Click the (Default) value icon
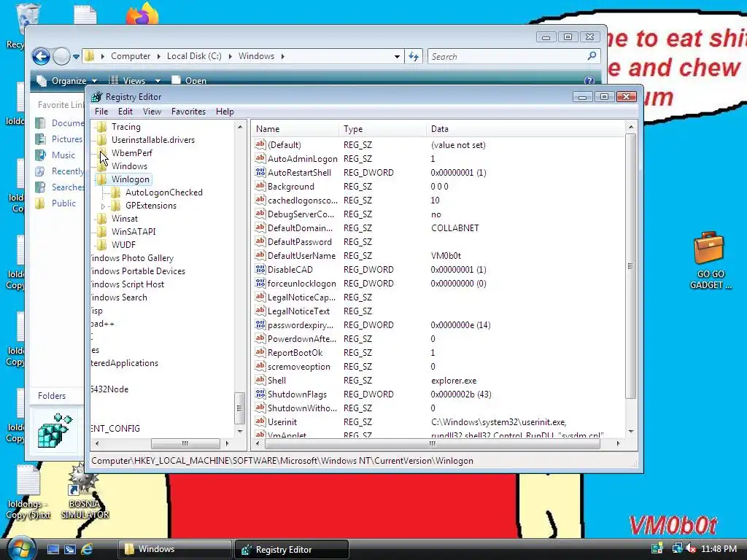 [x=260, y=144]
